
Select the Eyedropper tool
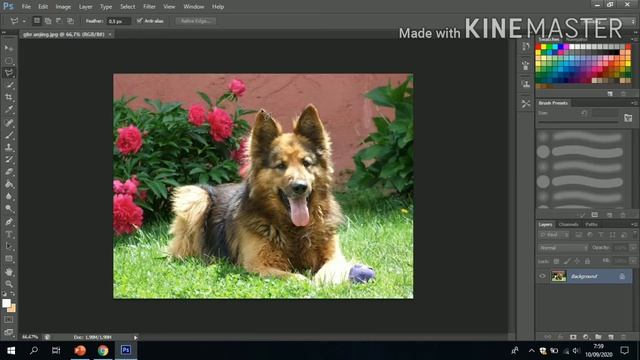coord(9,109)
